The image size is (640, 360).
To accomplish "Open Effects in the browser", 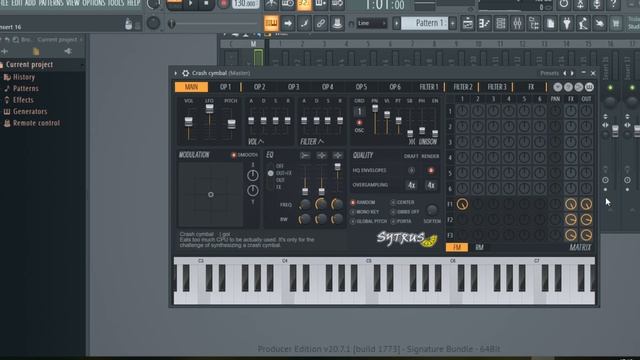I will point(23,100).
